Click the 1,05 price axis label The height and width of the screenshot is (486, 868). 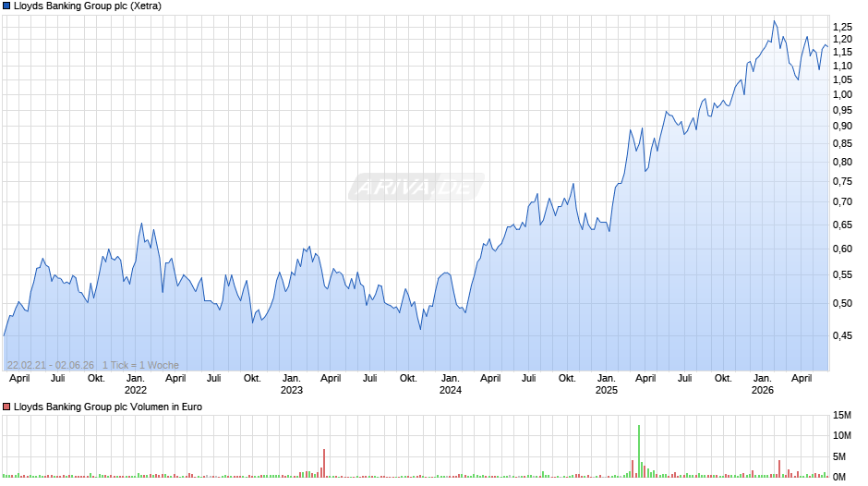point(842,79)
